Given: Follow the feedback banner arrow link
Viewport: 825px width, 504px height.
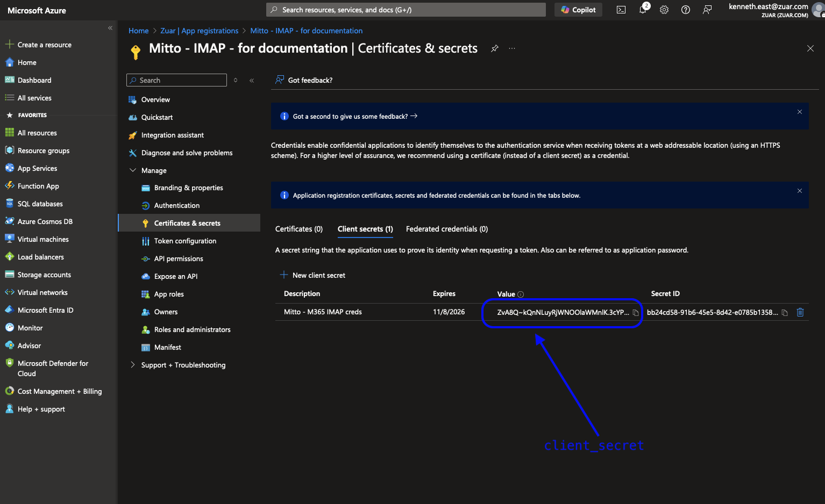Looking at the screenshot, I should pos(414,116).
